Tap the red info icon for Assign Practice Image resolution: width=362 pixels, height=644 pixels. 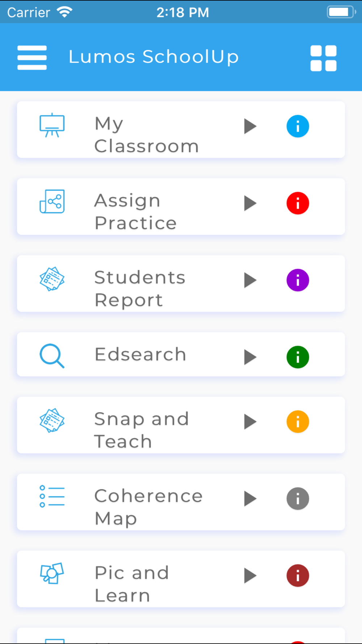coord(298,203)
